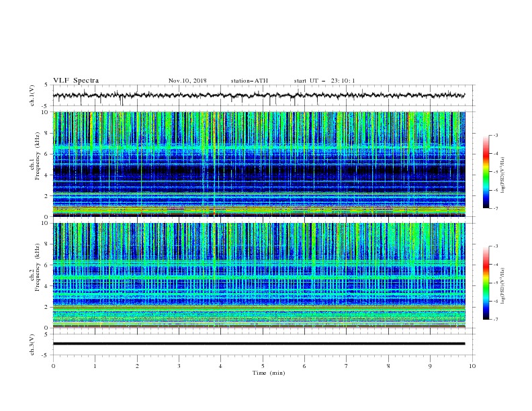Click time axis tick label "2"
The height and width of the screenshot is (411, 532).
point(137,366)
